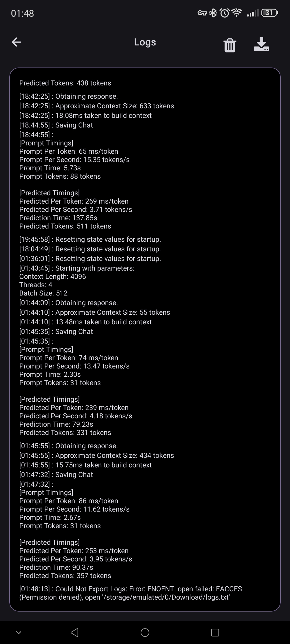
Task: Tap the Logs title text
Action: coord(145,42)
